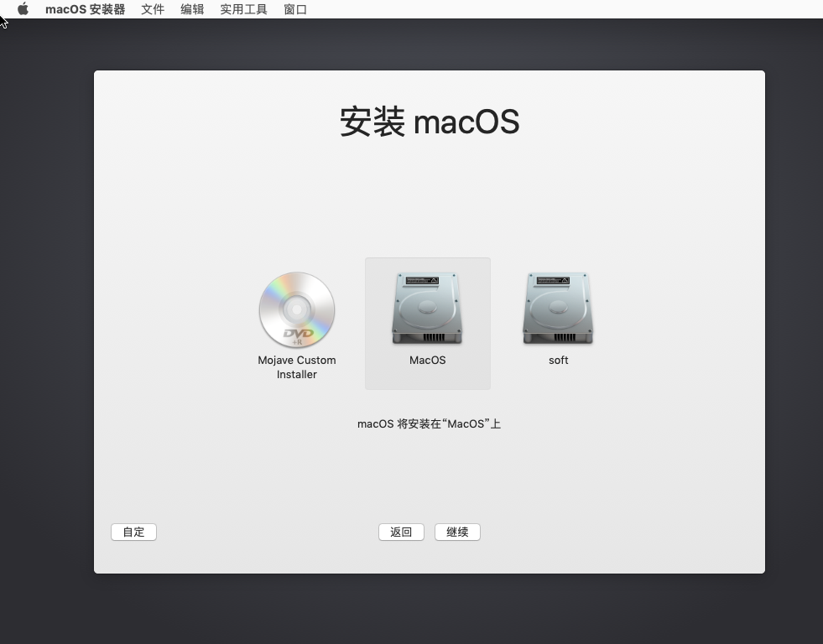Open the macOS 安装器 application menu
Viewport: 823px width, 644px height.
pyautogui.click(x=85, y=9)
